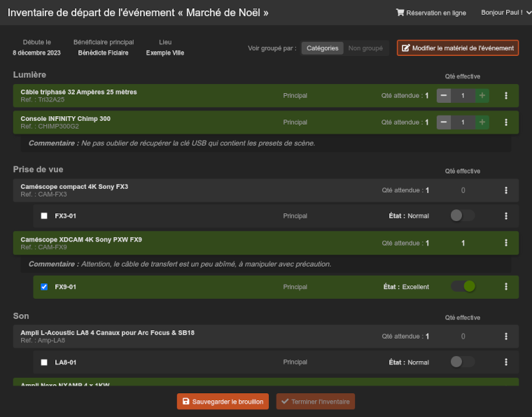
Task: Open three-dot menu for Console INFINITY Chimp
Action: 506,122
